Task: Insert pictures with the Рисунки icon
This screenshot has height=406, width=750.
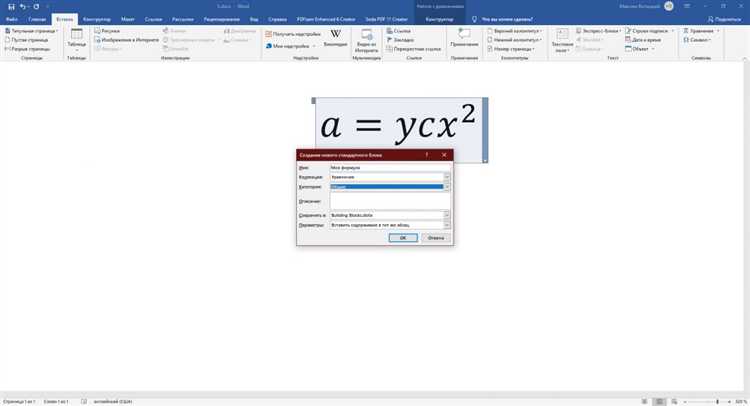Action: click(98, 31)
